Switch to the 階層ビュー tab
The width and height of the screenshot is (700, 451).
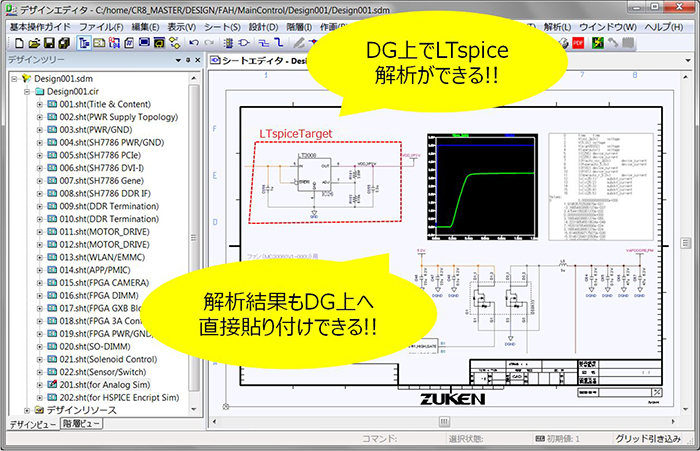[81, 423]
